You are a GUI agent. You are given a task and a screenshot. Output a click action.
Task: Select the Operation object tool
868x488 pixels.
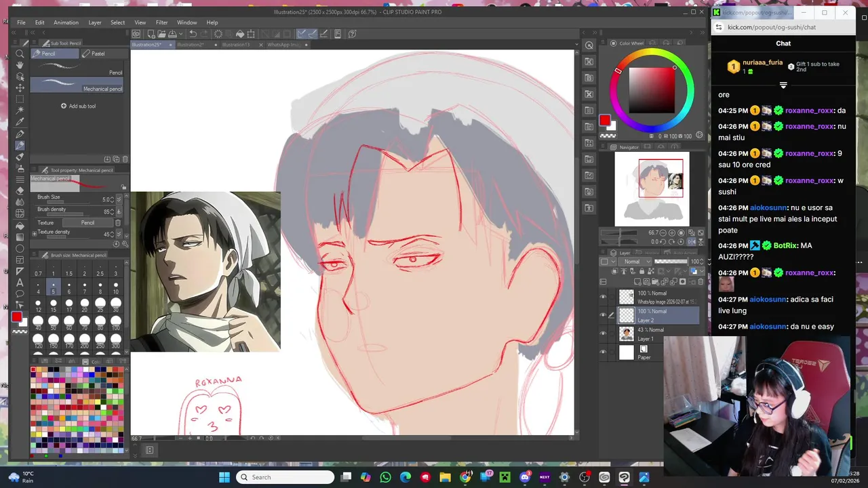click(20, 77)
